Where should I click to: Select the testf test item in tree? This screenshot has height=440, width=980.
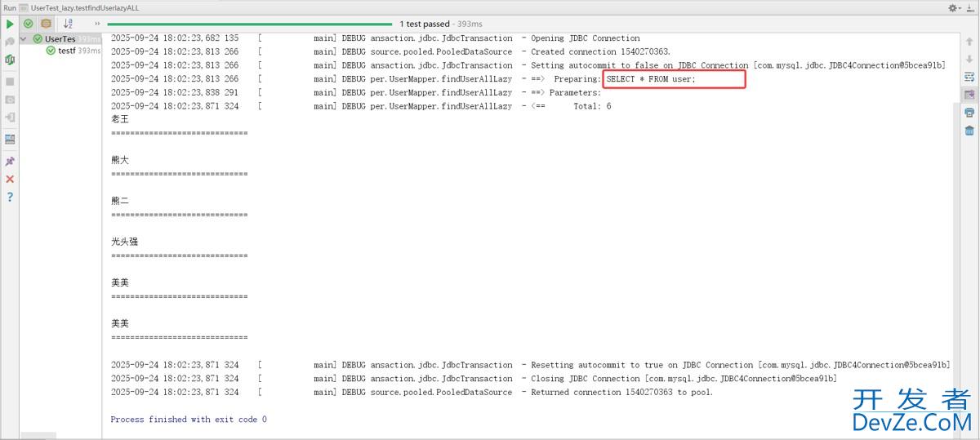coord(66,51)
